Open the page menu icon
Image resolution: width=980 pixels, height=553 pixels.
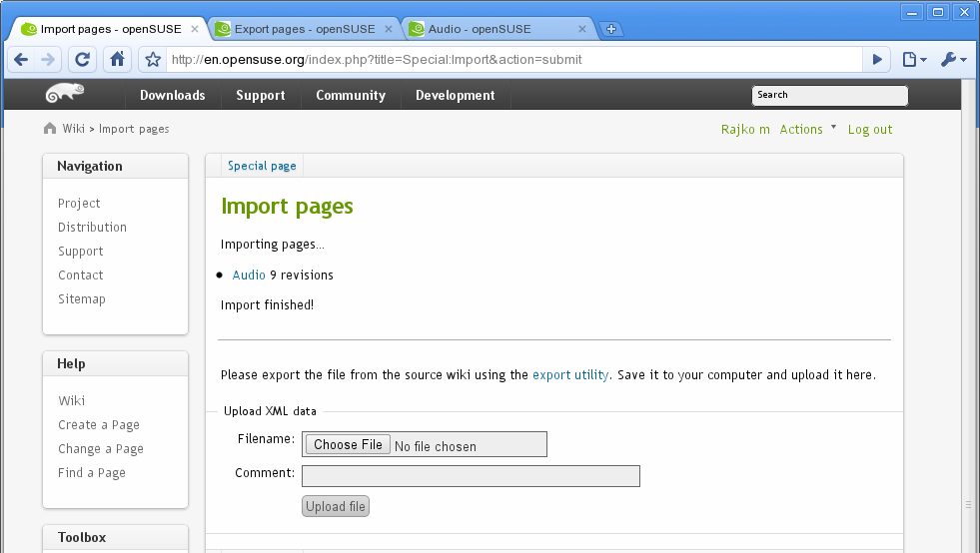click(914, 60)
